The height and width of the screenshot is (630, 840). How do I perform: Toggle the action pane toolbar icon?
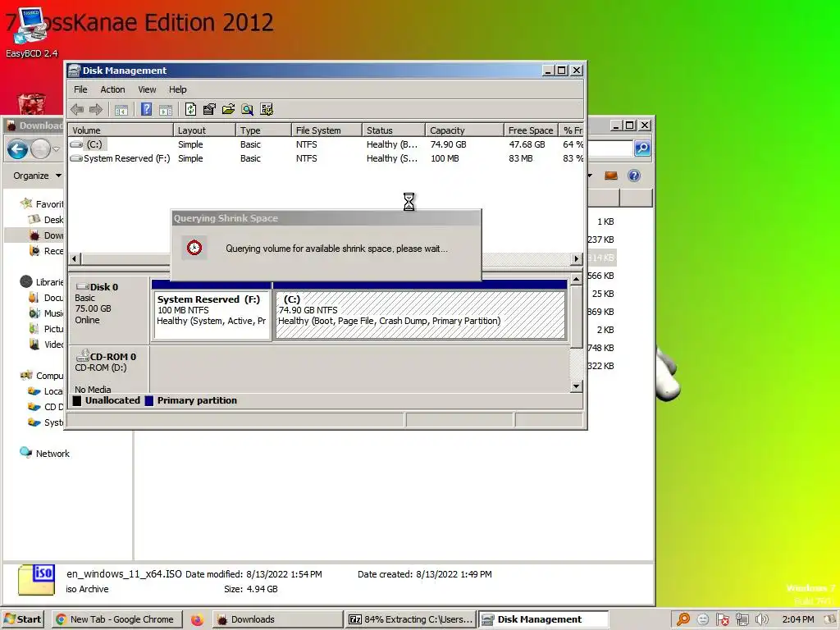tap(166, 110)
